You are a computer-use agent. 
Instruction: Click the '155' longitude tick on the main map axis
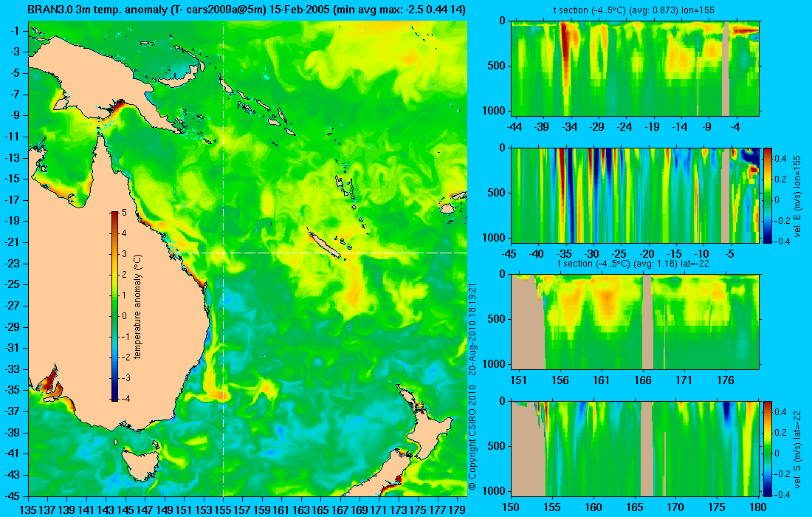223,510
